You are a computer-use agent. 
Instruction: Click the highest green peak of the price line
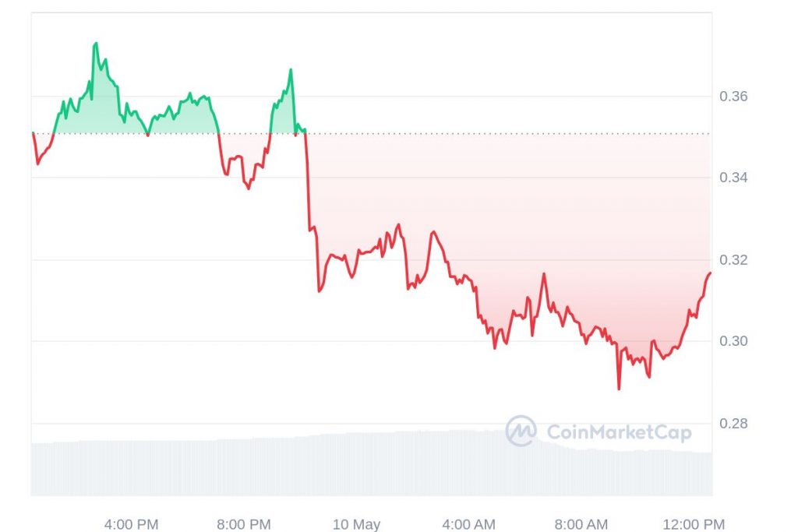click(x=95, y=44)
